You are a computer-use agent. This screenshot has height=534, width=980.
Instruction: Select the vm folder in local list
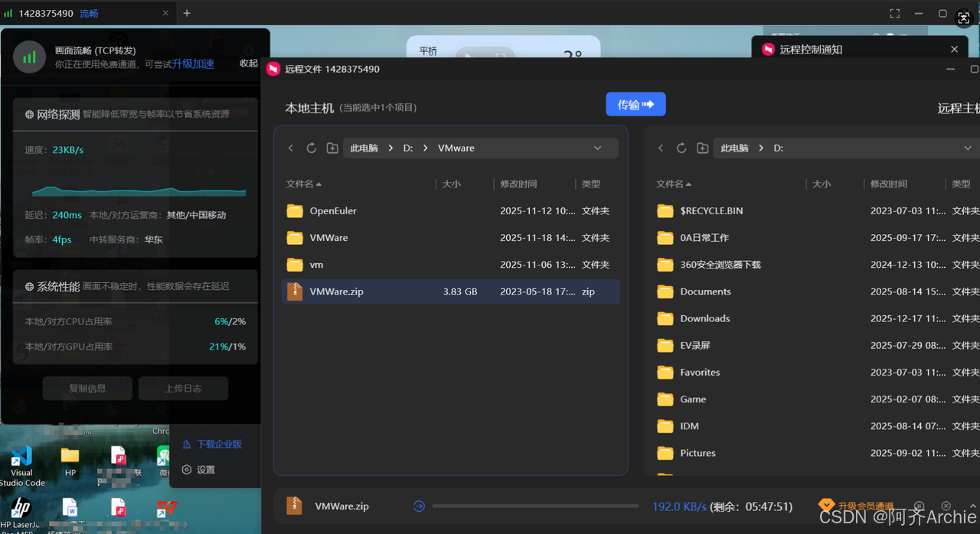pos(450,265)
